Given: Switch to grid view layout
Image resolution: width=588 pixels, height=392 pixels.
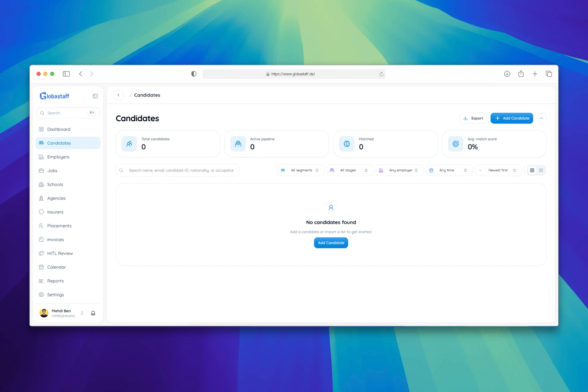Looking at the screenshot, I should coord(541,170).
